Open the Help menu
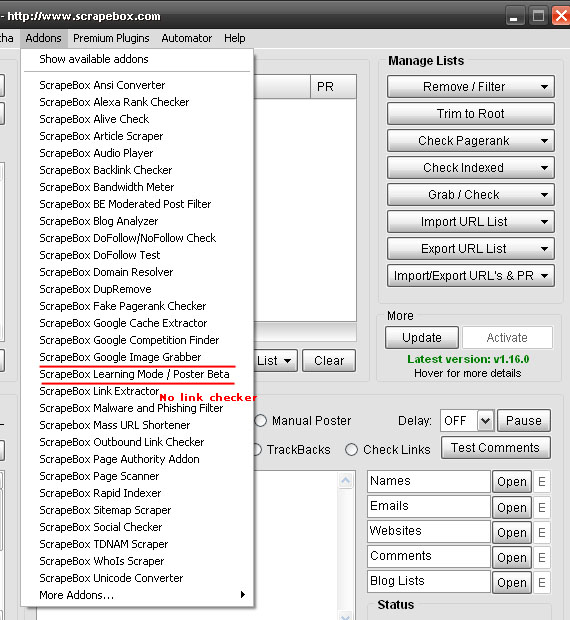The height and width of the screenshot is (620, 570). click(x=235, y=38)
